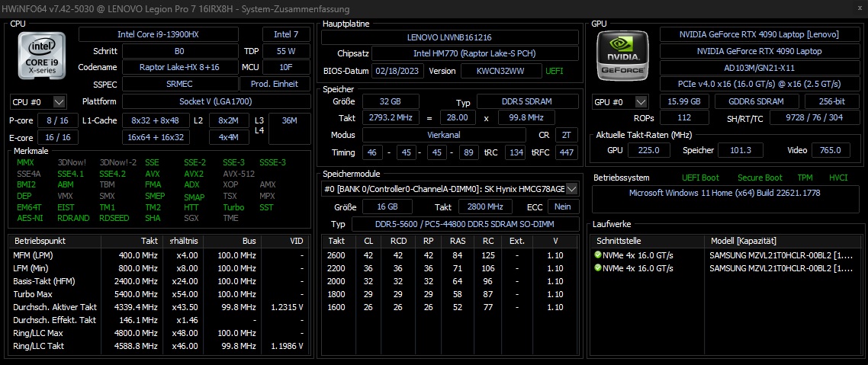Screen dimensions: 868x365
Task: Click the Secure Boot status indicator
Action: click(x=760, y=178)
